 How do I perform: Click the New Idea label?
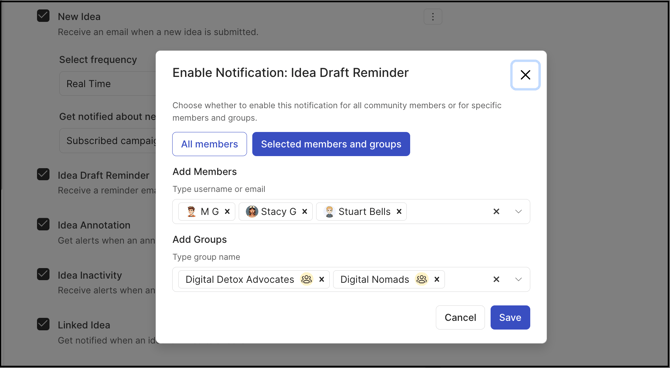[x=79, y=17]
